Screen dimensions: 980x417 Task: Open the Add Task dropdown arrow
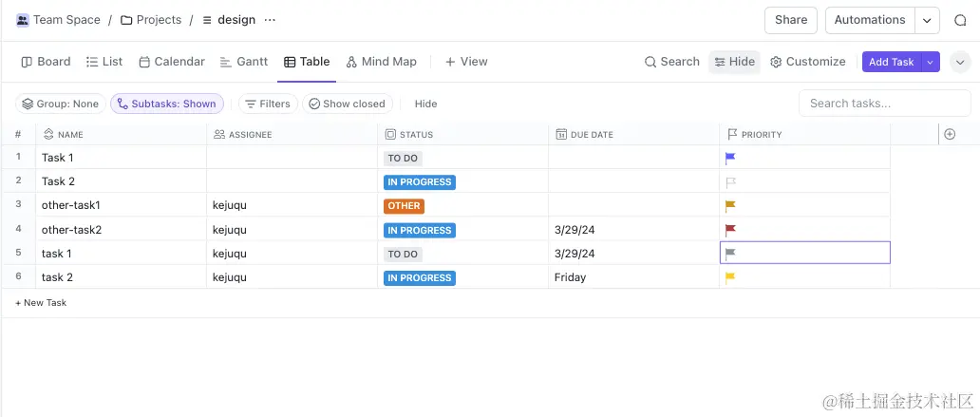tap(930, 62)
